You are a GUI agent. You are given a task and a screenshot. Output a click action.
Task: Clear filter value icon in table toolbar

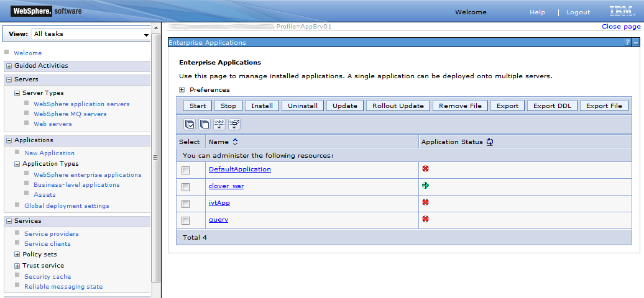(234, 124)
